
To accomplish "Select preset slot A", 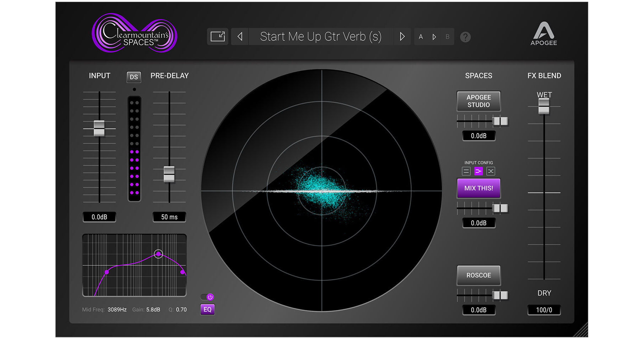I will (x=421, y=37).
